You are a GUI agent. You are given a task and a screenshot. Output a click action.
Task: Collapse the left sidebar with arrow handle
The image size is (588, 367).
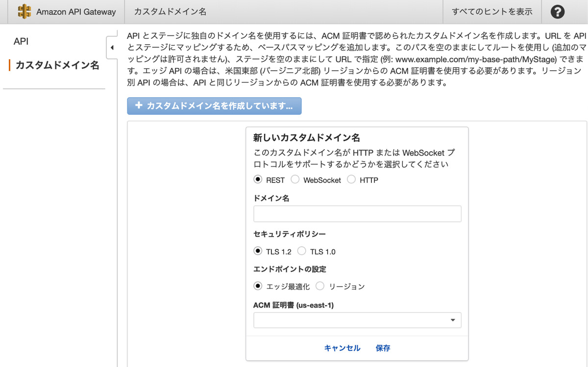pyautogui.click(x=112, y=48)
